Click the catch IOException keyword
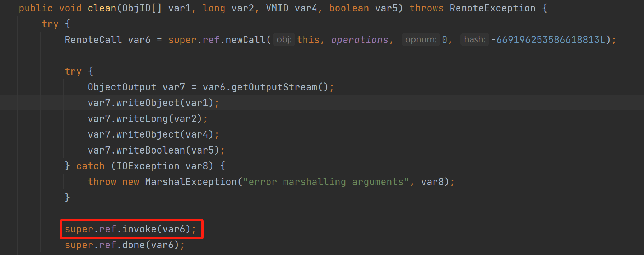644x255 pixels. click(90, 166)
